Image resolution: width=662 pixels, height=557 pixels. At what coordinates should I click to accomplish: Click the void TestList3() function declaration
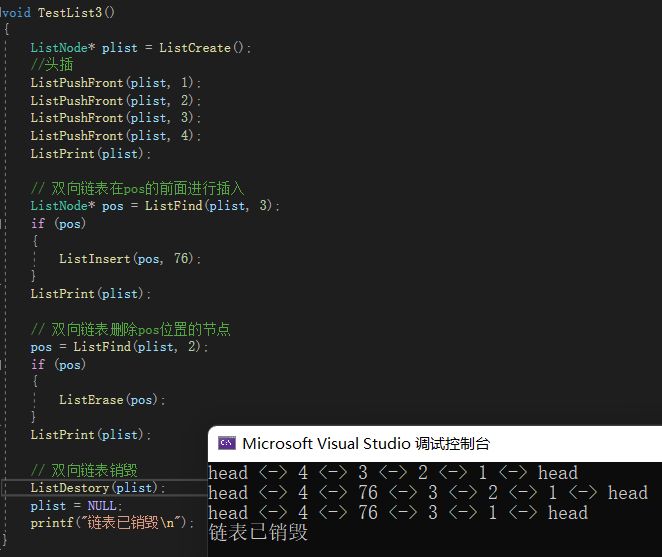coord(57,13)
